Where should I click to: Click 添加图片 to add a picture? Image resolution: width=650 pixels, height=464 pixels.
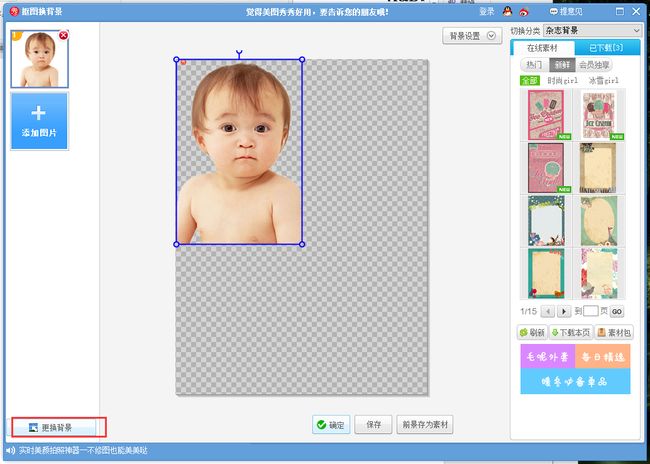(x=39, y=121)
